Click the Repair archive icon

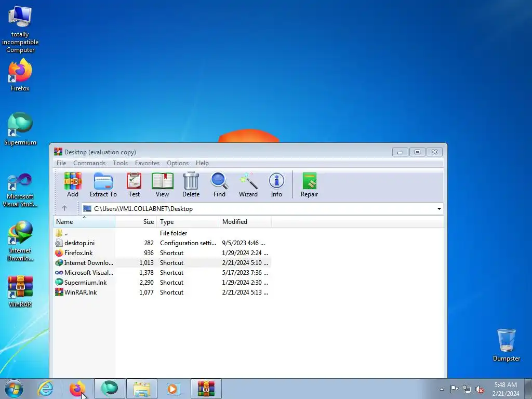310,184
